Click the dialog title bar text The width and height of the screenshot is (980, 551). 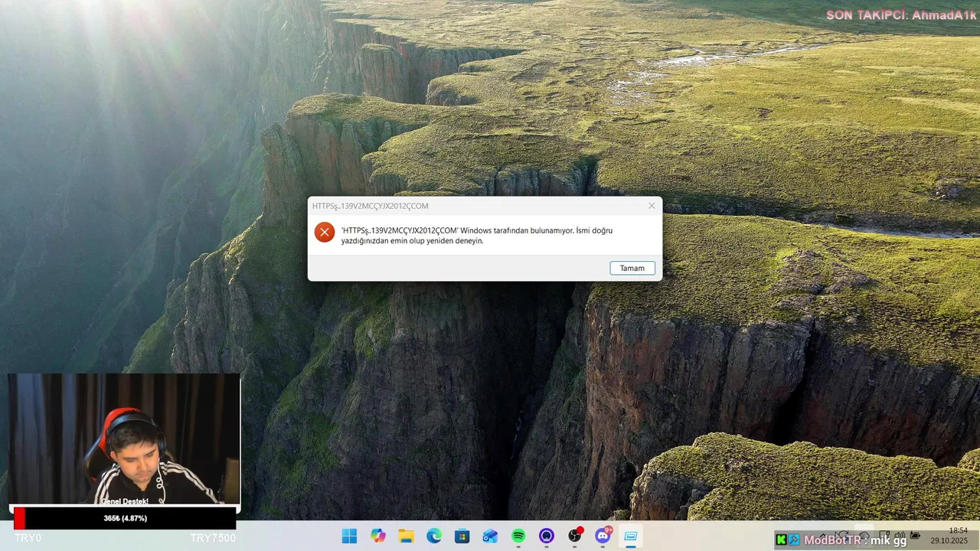[371, 206]
